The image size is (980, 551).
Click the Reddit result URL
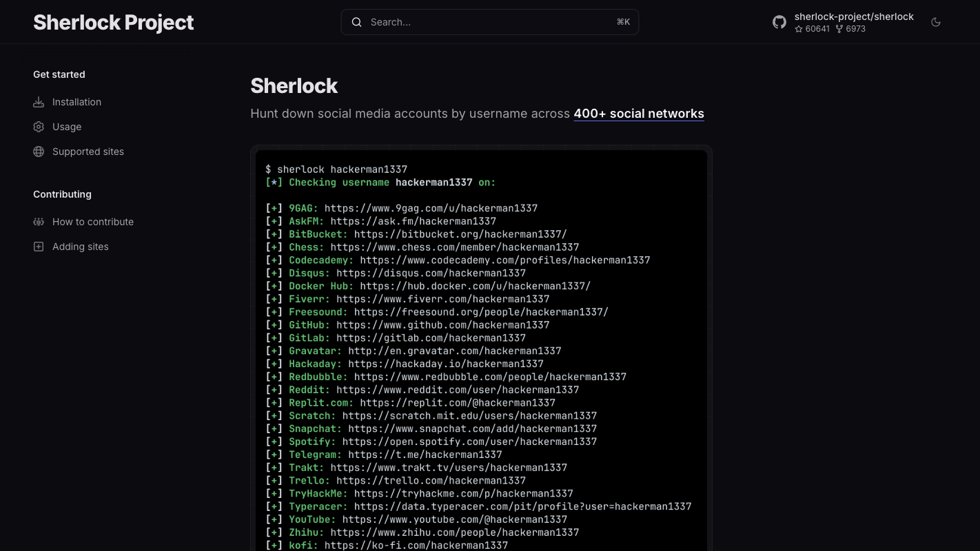pos(458,390)
